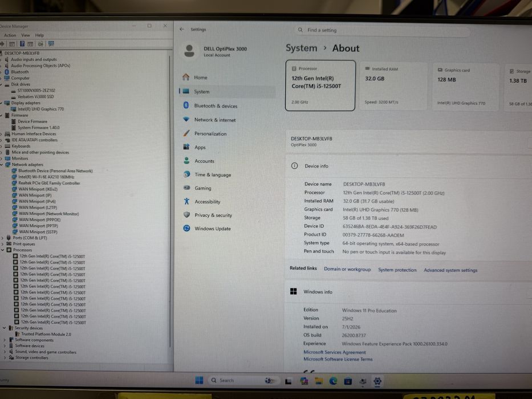Expand the Software devices category
The width and height of the screenshot is (532, 399).
click(5, 346)
